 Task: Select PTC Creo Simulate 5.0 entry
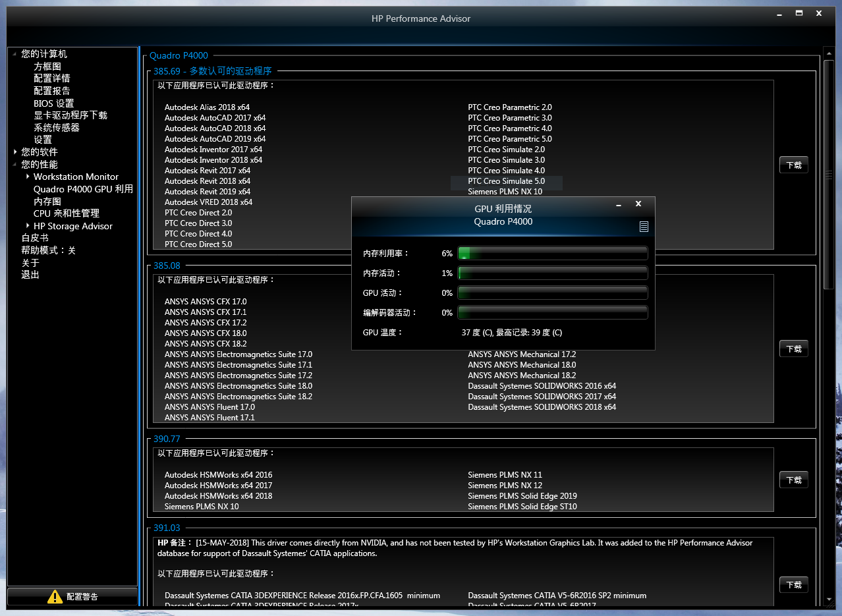[506, 181]
